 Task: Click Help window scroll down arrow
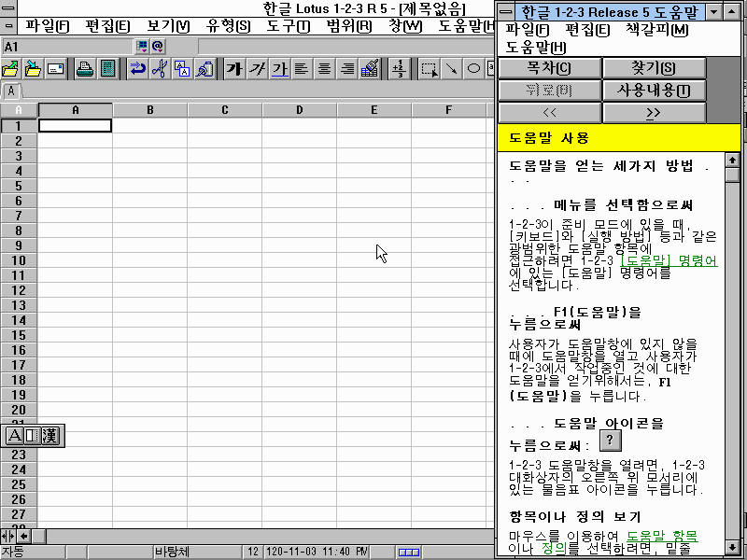pyautogui.click(x=732, y=547)
